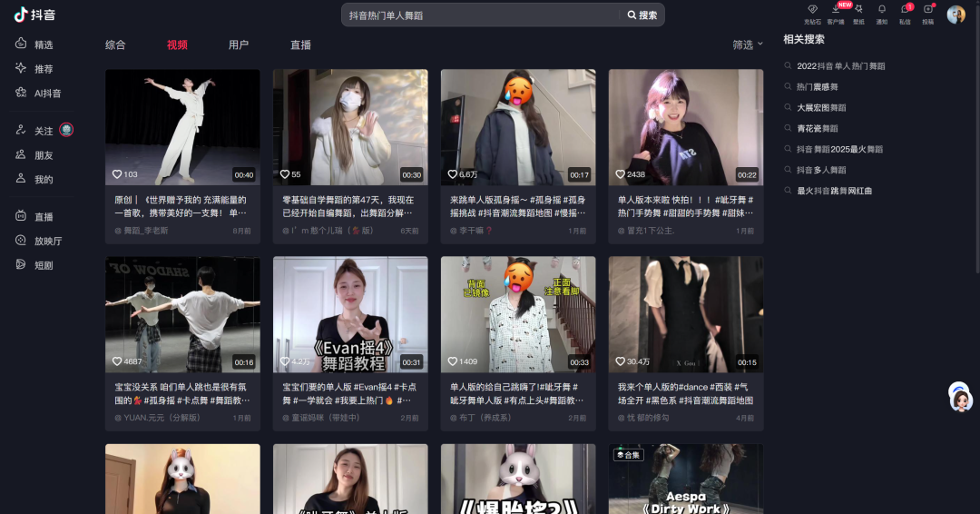Play the Evan摇4 舞蹈教程 video
The width and height of the screenshot is (980, 514).
[x=350, y=314]
